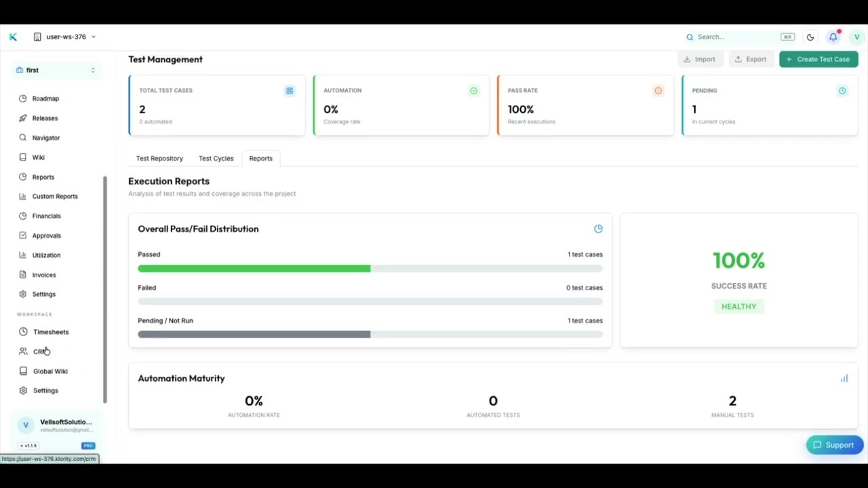Open VellsoftSolution account profile

57,425
